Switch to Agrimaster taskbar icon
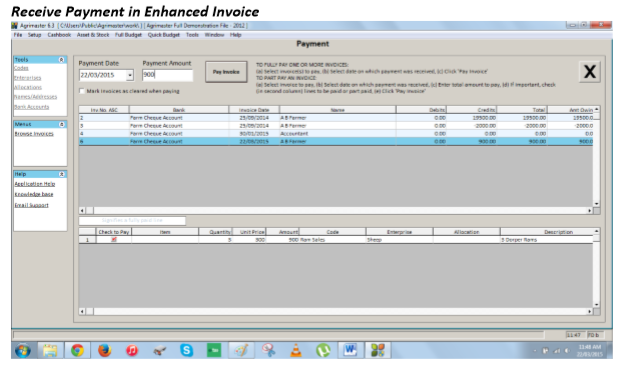Image resolution: width=625 pixels, height=369 pixels. point(377,351)
